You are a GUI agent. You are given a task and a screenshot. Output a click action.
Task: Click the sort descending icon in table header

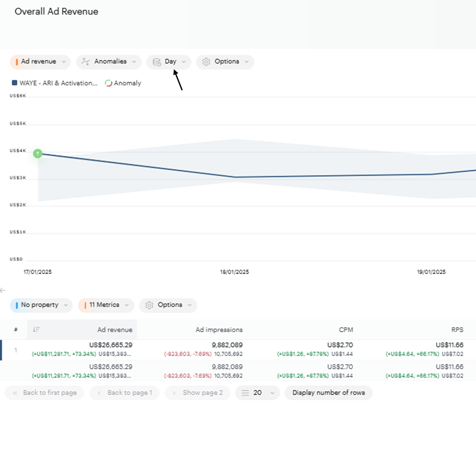click(x=36, y=330)
